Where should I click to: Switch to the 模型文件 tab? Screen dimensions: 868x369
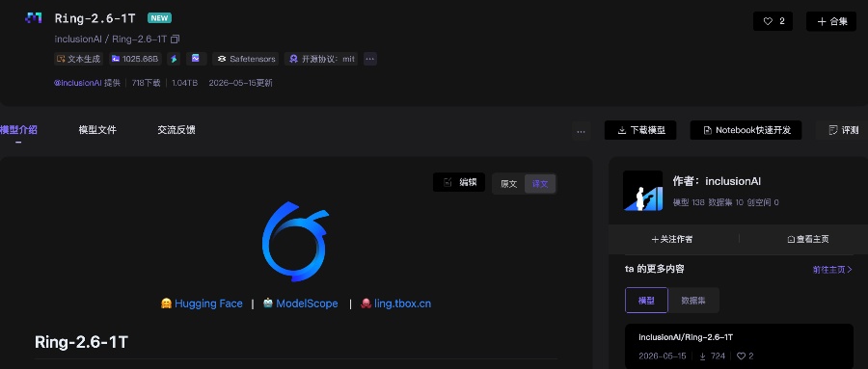(97, 130)
